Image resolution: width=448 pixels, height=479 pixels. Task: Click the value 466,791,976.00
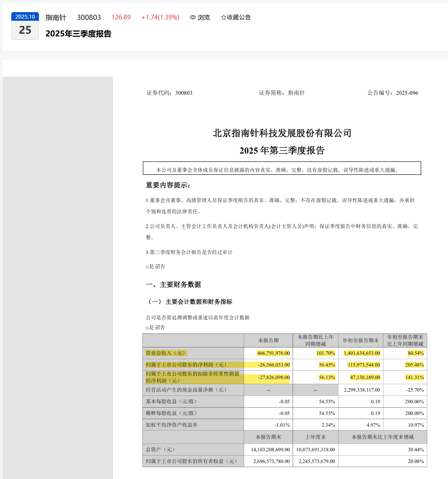coord(273,353)
